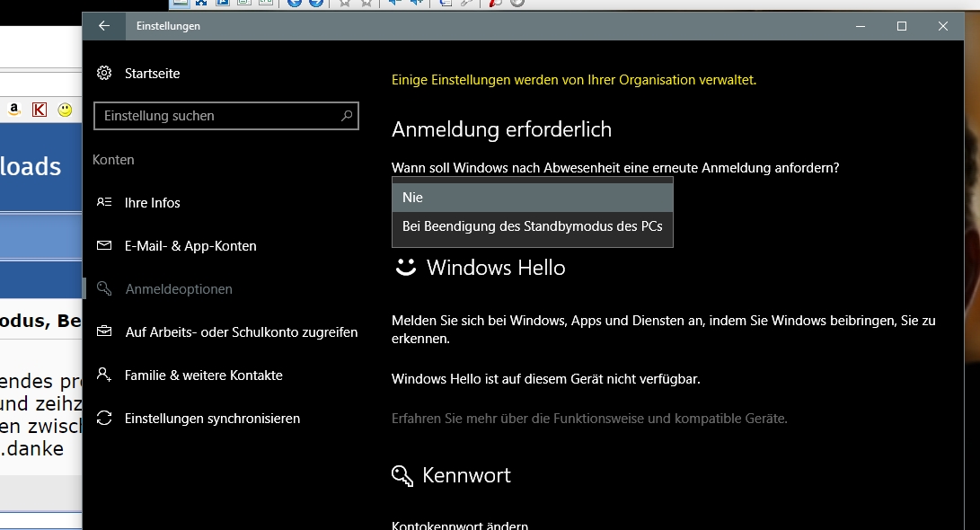Open link Erfahren Sie mehr über die Funktionsweise
Viewport: 980px width, 530px height.
[589, 418]
